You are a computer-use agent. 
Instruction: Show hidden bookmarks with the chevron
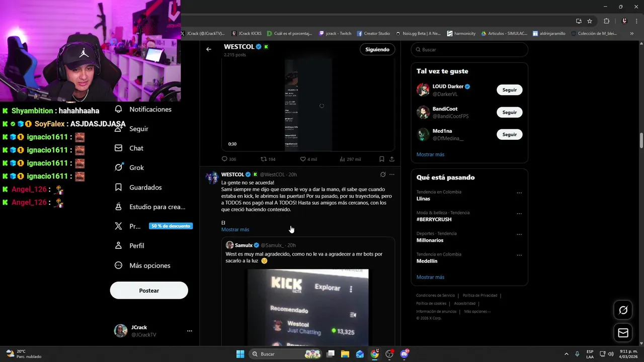[631, 33]
